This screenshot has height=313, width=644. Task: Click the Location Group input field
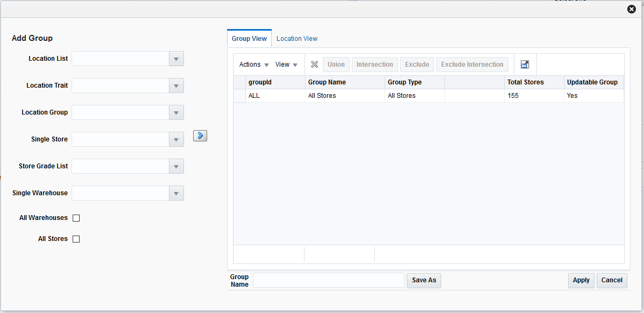point(121,112)
